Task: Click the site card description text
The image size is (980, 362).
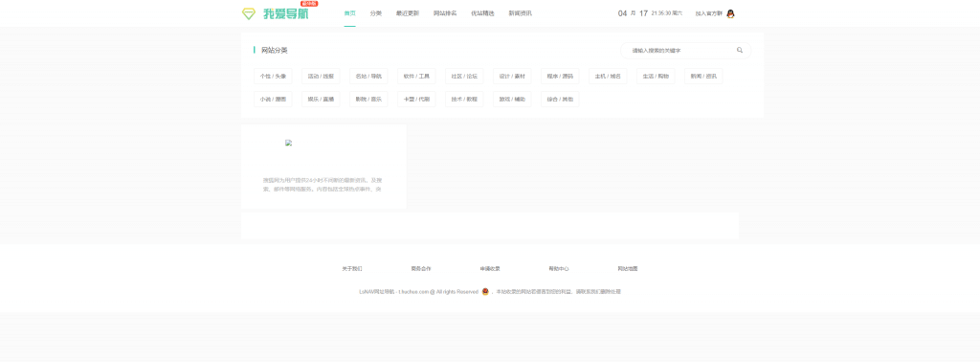Action: (x=323, y=184)
